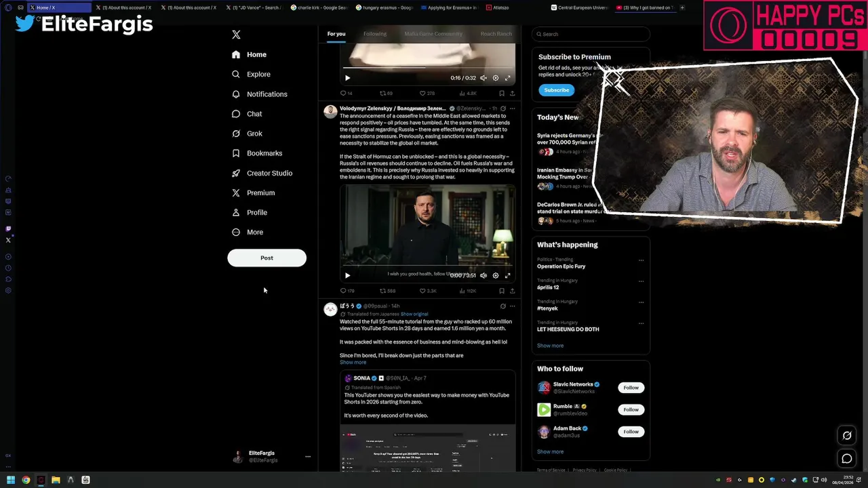The image size is (868, 488).
Task: Repost the Zelenskyy post with 588 reposts
Action: click(387, 291)
